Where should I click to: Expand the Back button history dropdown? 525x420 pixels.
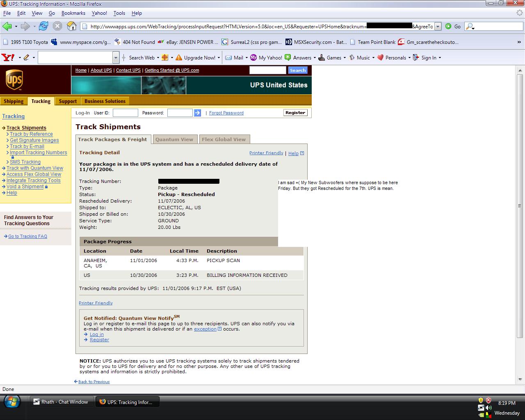pyautogui.click(x=16, y=26)
